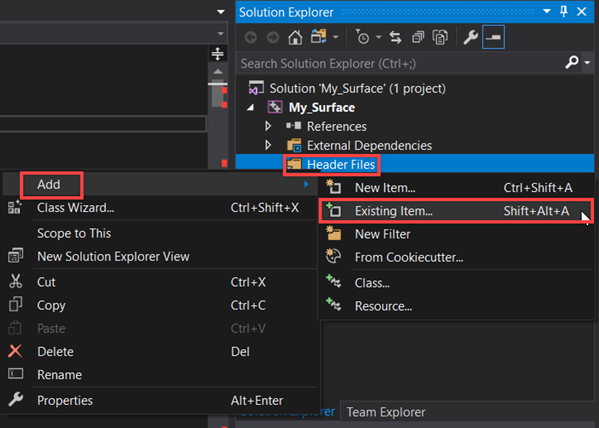Open the search options dropdown arrow

(x=587, y=62)
